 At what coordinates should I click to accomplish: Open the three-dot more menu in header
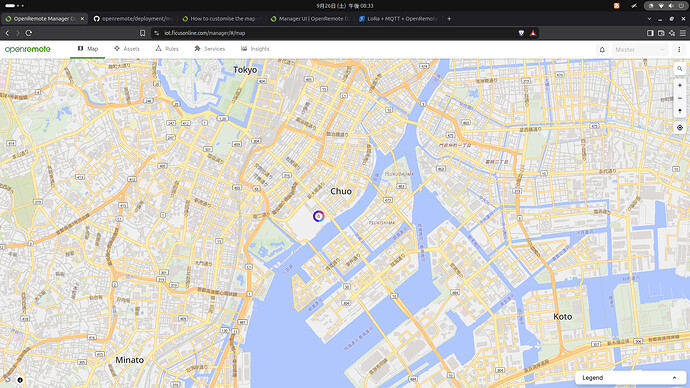point(679,50)
